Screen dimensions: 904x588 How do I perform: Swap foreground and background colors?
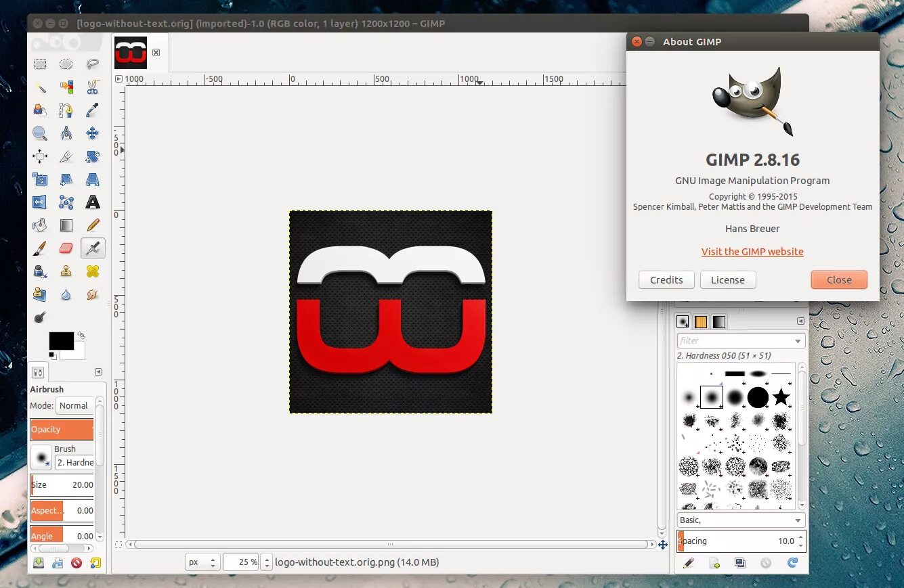(81, 335)
